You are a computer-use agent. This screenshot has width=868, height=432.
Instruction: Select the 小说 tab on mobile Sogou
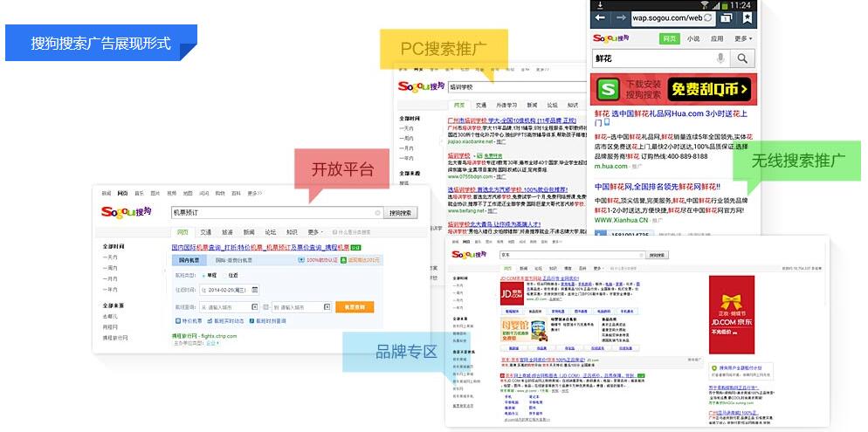tap(693, 38)
